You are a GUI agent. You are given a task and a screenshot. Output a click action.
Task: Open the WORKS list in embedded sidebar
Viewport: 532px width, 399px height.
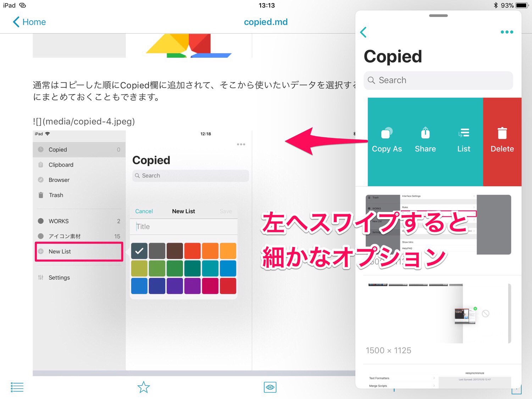79,221
